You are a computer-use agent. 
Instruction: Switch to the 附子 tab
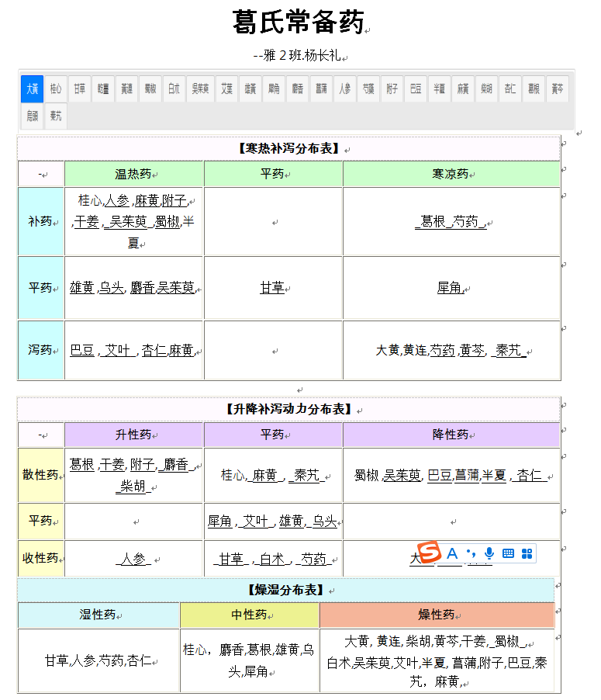coord(392,88)
